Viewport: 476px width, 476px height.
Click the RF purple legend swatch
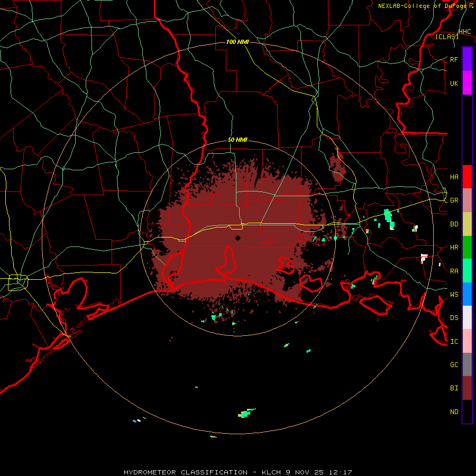(467, 59)
